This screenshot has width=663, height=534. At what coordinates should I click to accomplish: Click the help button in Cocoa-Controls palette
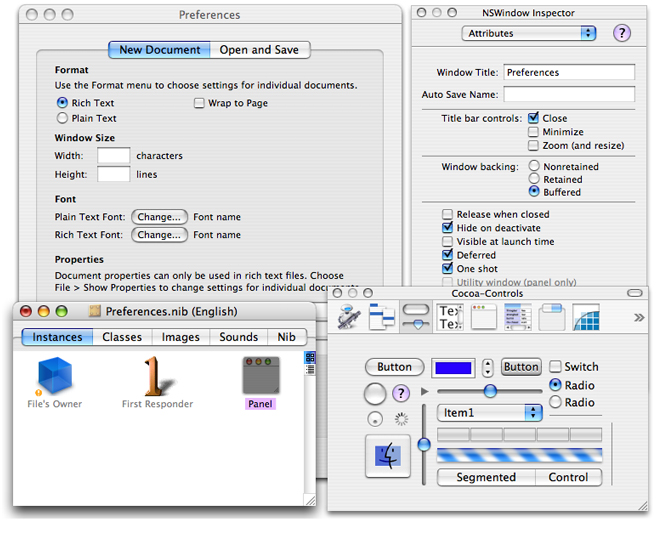coord(401,393)
